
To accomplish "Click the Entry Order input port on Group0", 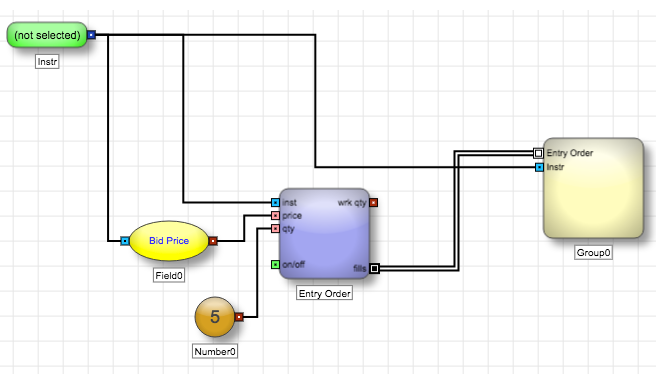I will (x=538, y=153).
